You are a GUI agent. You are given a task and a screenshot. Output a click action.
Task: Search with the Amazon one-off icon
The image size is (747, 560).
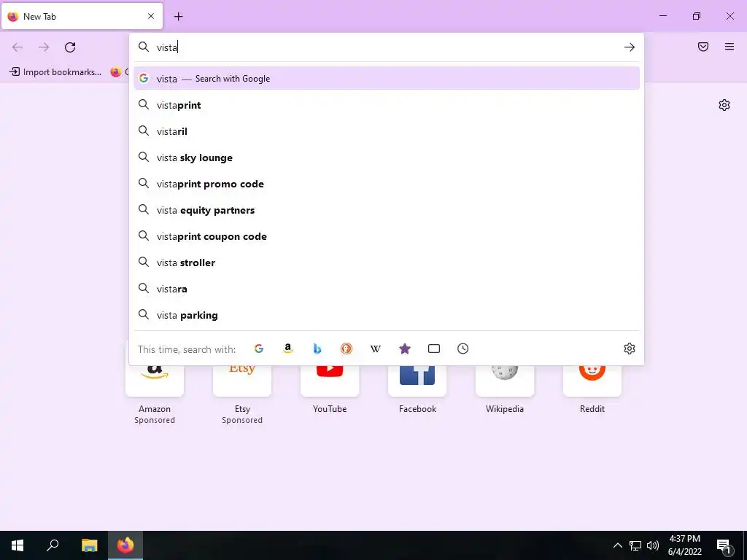[287, 349]
